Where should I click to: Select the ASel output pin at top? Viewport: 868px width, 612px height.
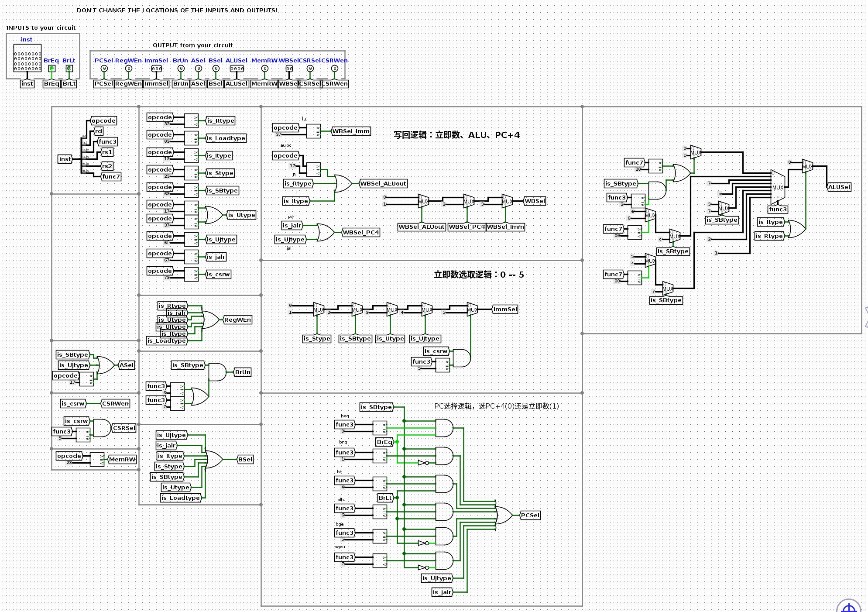tap(198, 69)
